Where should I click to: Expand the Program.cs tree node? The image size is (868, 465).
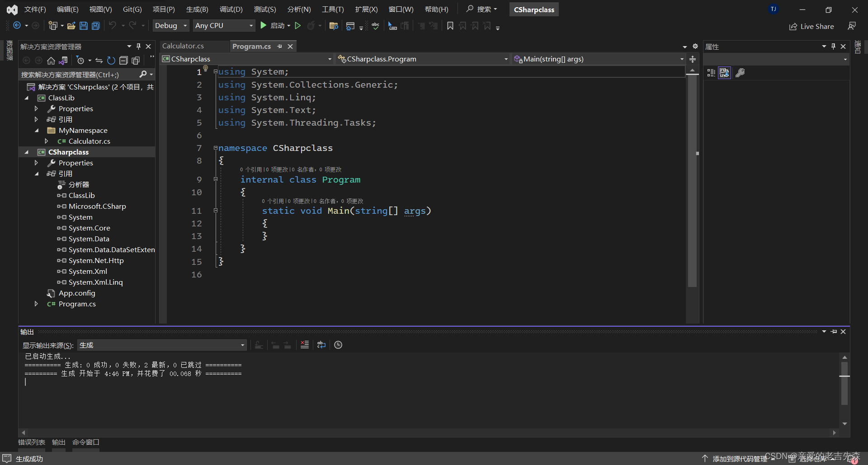click(36, 304)
